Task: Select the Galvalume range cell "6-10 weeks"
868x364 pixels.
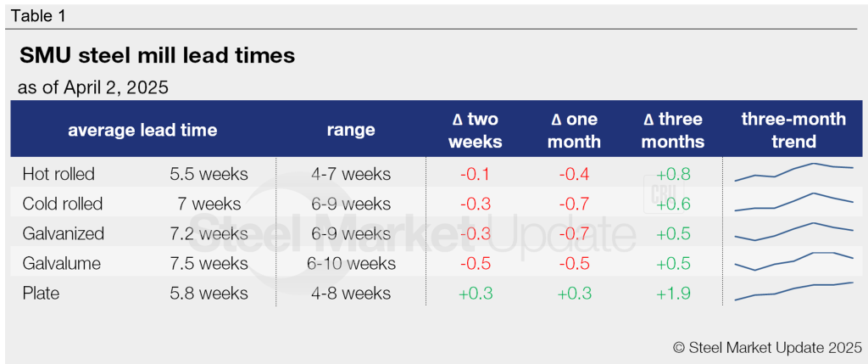Action: click(x=351, y=263)
